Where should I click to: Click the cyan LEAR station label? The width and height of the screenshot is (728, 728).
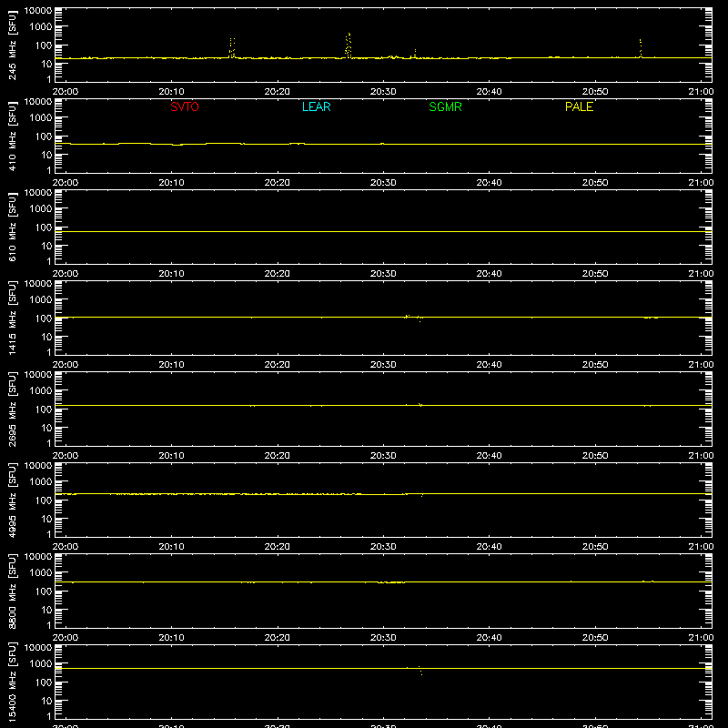click(x=316, y=106)
